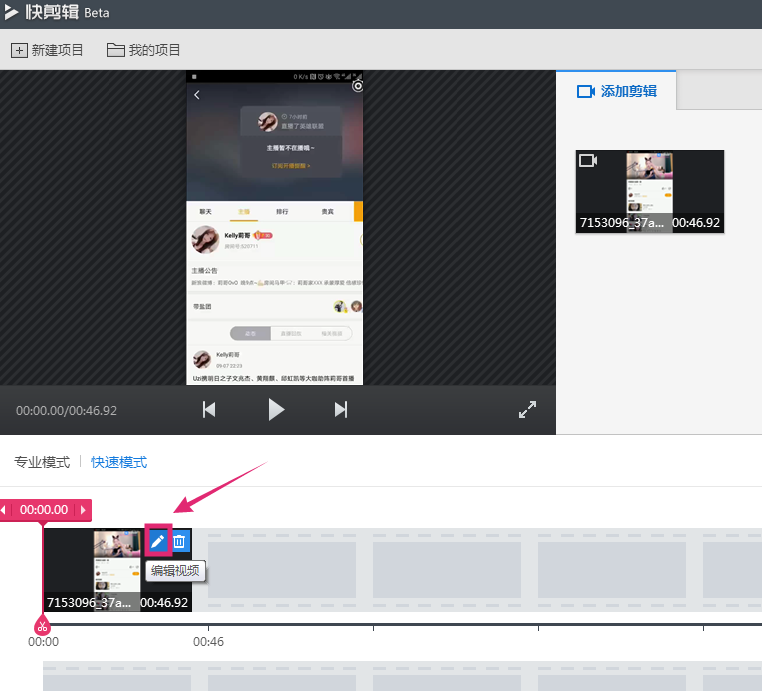Click the pencil icon to edit video
The width and height of the screenshot is (762, 691).
[158, 541]
